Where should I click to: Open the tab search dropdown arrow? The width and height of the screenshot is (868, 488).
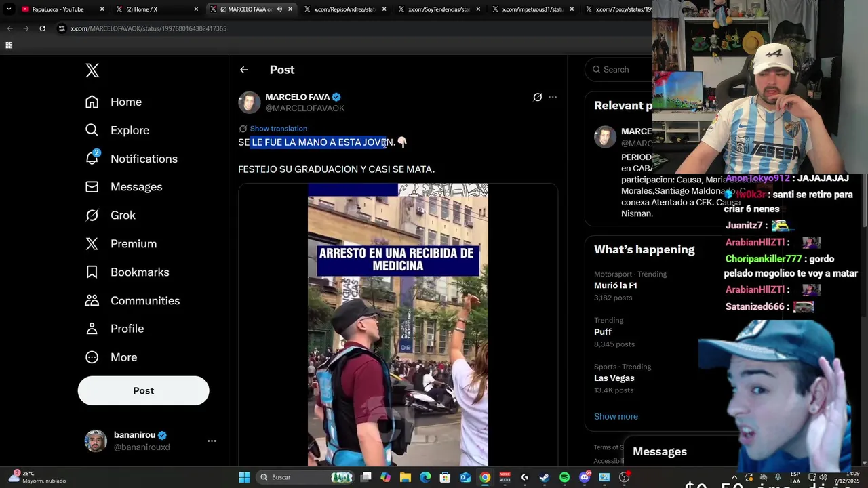(x=9, y=9)
